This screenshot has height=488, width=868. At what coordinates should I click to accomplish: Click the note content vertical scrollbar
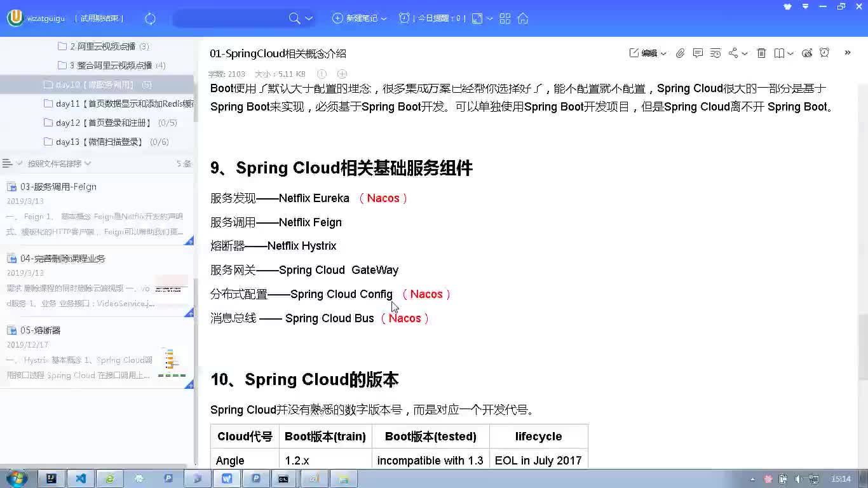(862, 346)
